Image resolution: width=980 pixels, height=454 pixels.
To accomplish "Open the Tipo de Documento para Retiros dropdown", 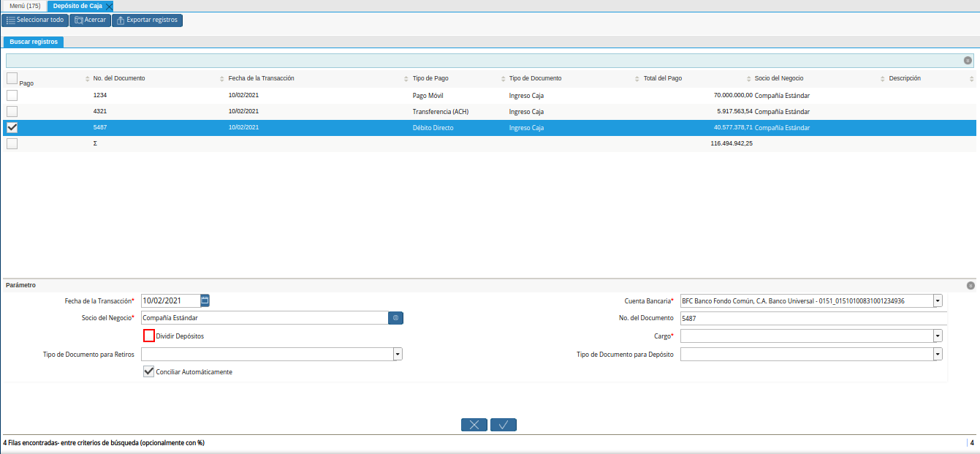I will [x=398, y=354].
